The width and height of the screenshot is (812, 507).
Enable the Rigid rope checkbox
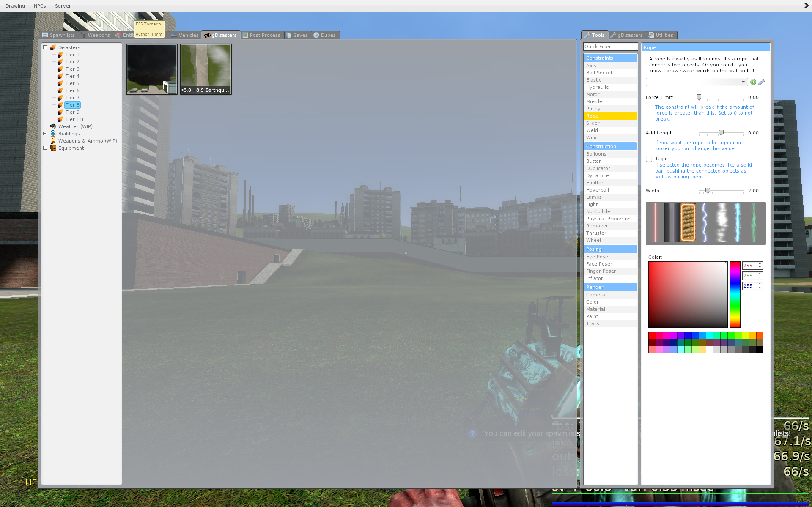[x=649, y=159]
